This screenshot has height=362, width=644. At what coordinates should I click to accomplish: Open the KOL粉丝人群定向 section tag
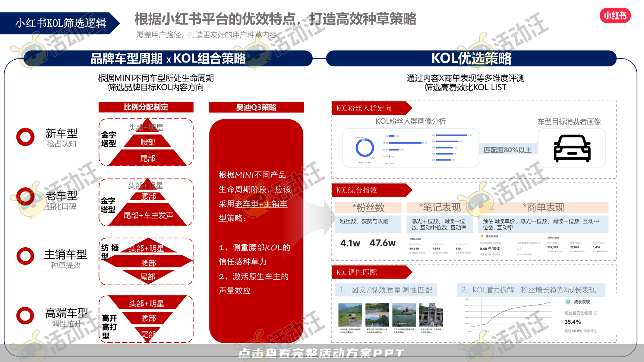[x=372, y=108]
